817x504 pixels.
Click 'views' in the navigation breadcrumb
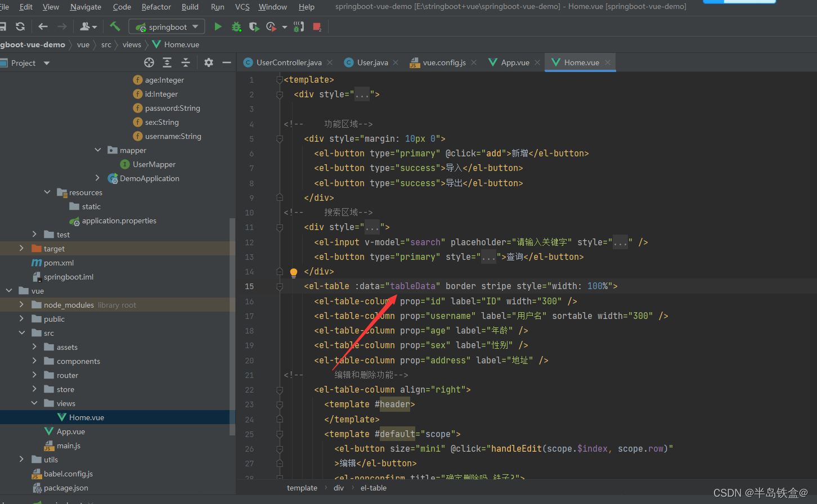pyautogui.click(x=132, y=44)
